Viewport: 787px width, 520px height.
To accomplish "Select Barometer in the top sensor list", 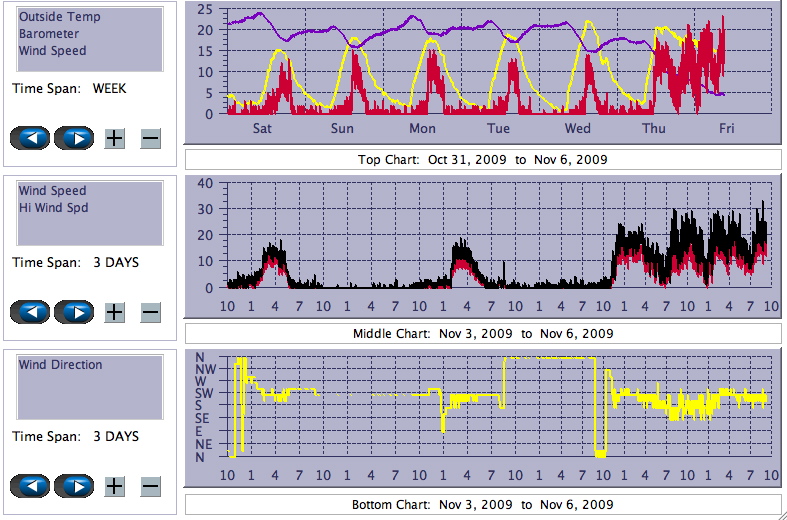I will [48, 34].
